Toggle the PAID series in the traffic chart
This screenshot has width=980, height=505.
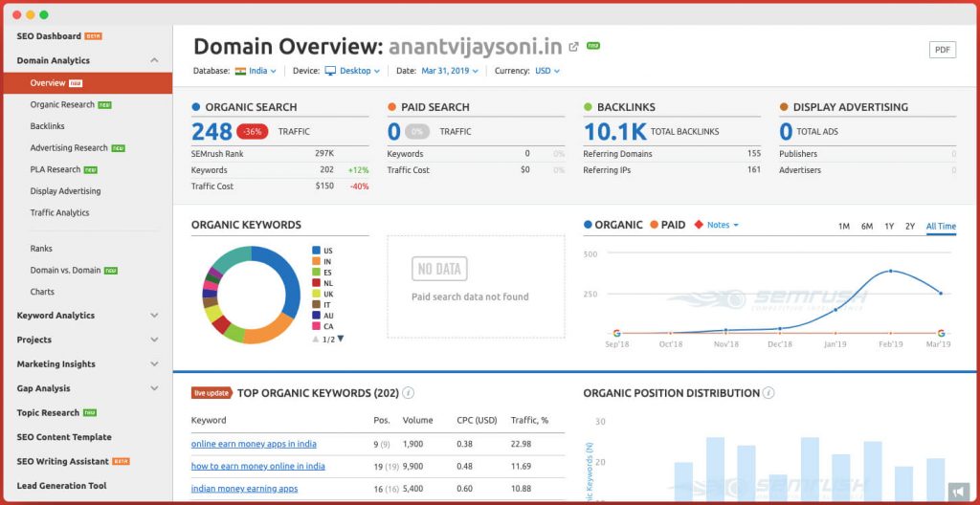click(667, 225)
